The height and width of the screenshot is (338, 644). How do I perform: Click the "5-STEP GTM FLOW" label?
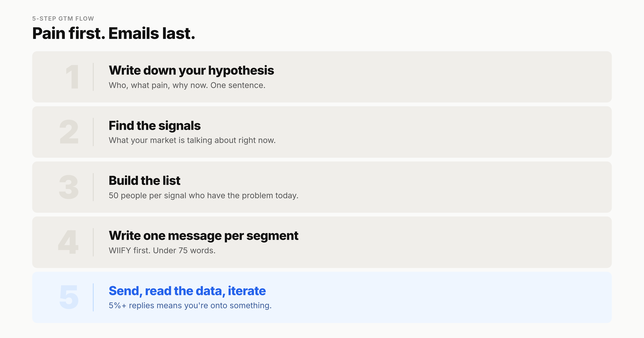63,19
